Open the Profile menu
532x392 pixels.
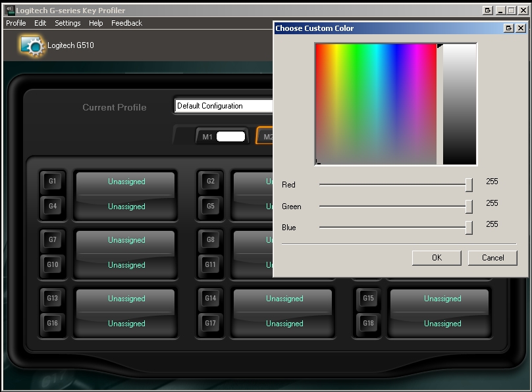[x=16, y=23]
